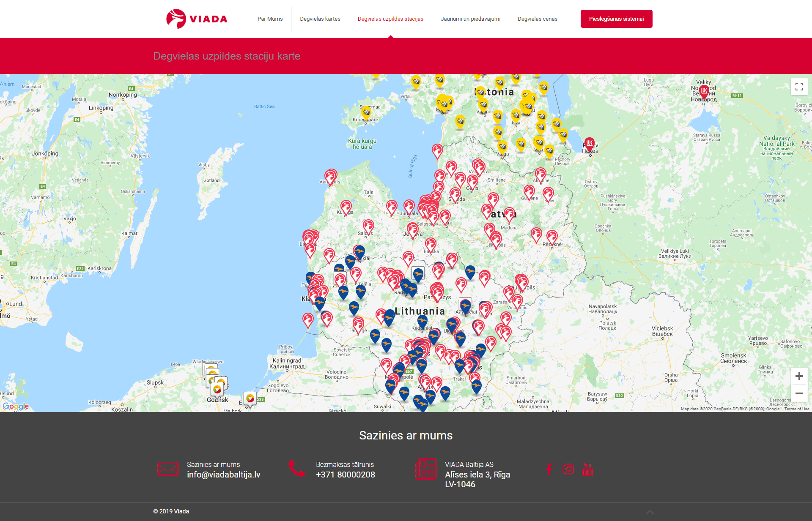Click the info@viadabaltija.lv email link
Screen dimensions: 812x521
tap(224, 475)
